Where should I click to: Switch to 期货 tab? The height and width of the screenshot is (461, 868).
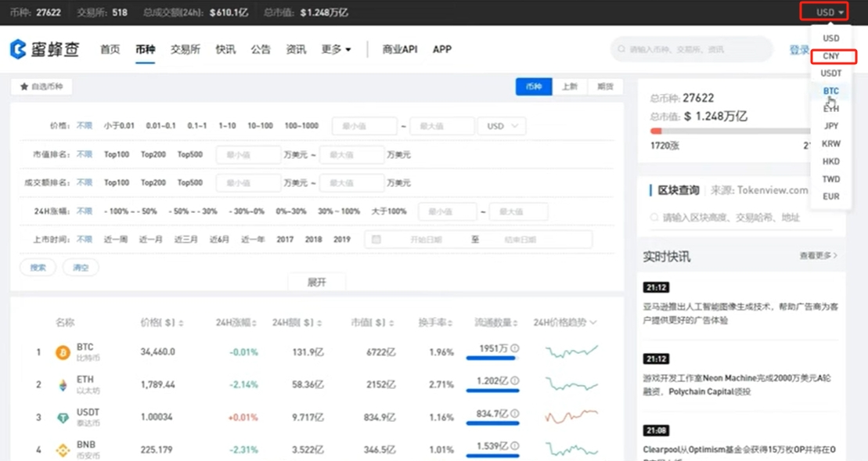point(605,86)
